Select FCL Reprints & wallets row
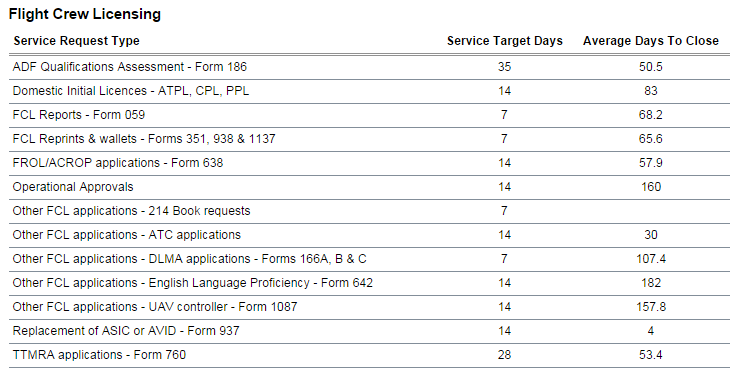The width and height of the screenshot is (734, 376). pos(369,139)
